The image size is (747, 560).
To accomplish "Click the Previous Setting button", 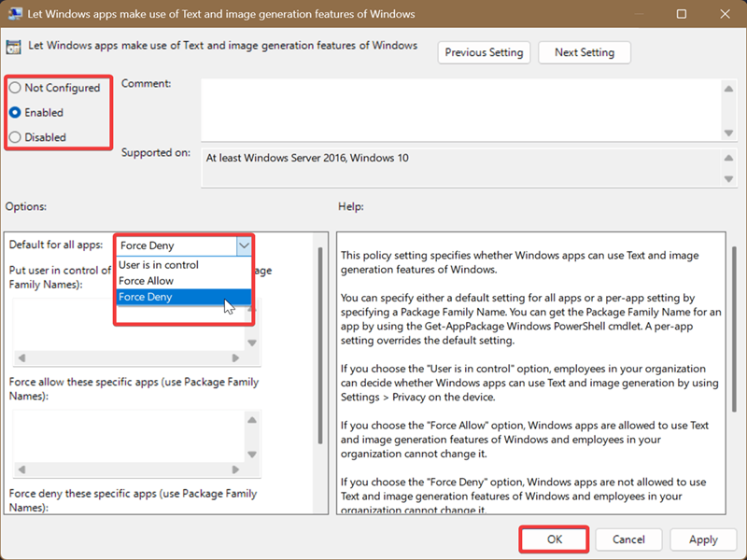I will (x=484, y=52).
